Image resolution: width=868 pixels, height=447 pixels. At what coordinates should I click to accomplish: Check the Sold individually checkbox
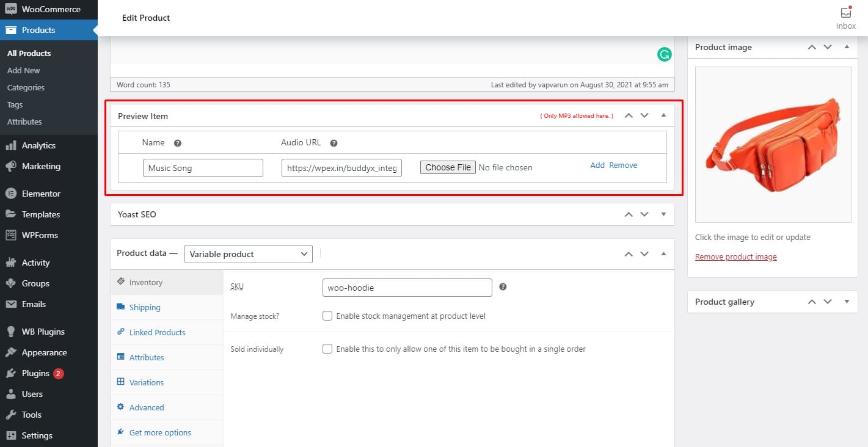[x=327, y=349]
